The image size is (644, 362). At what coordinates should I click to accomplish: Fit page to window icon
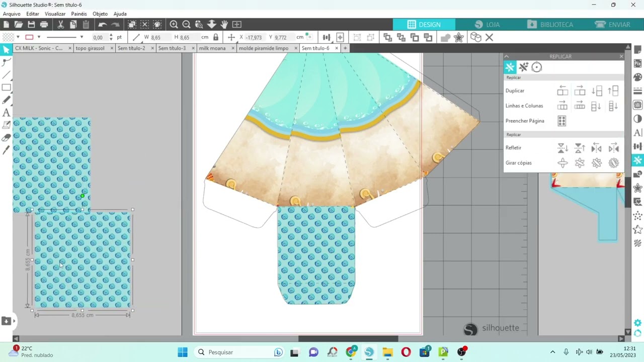[236, 24]
